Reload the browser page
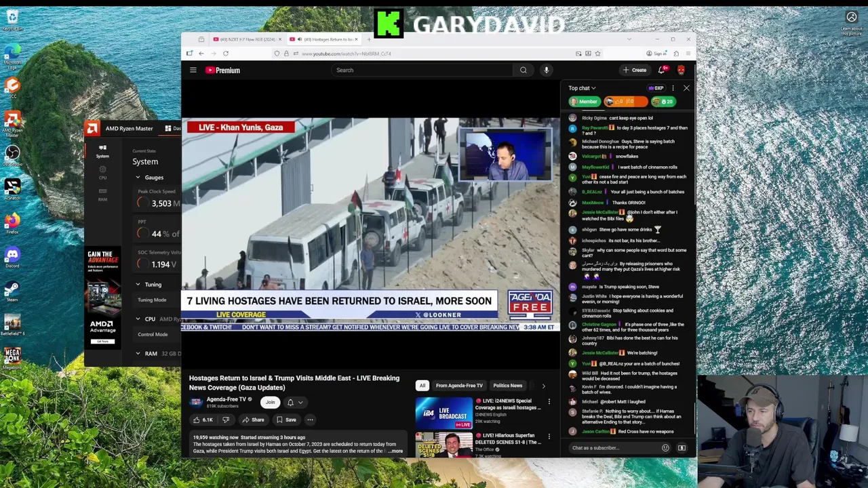The image size is (868, 488). [226, 54]
